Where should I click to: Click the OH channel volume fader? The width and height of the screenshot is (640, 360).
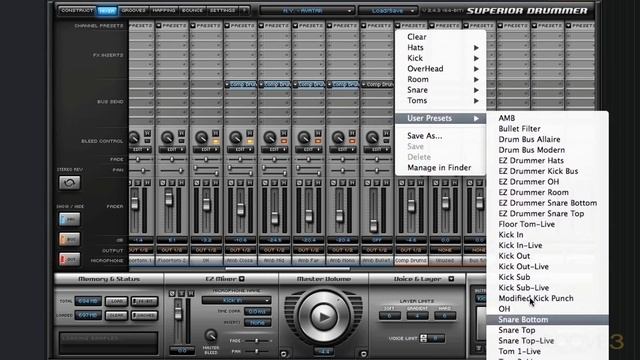coord(207,204)
